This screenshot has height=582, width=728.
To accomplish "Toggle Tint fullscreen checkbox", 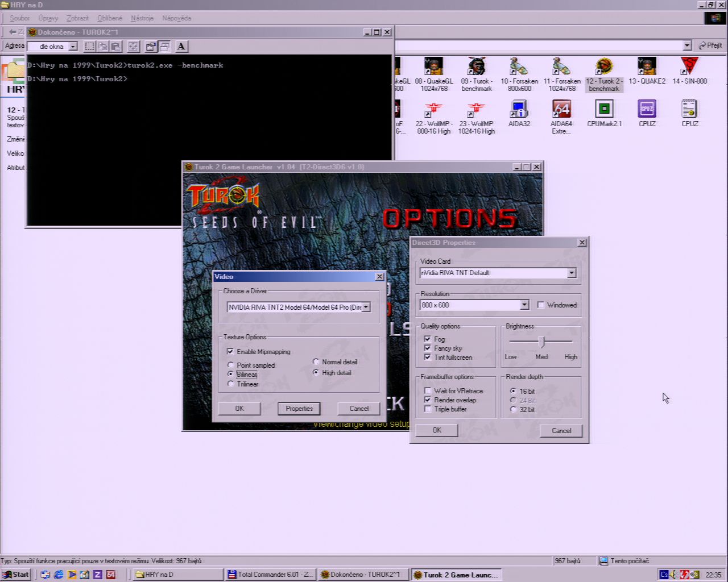I will click(x=427, y=357).
